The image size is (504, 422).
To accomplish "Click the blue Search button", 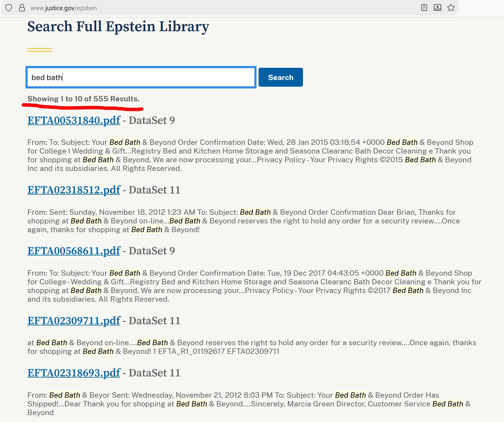I will [x=280, y=77].
